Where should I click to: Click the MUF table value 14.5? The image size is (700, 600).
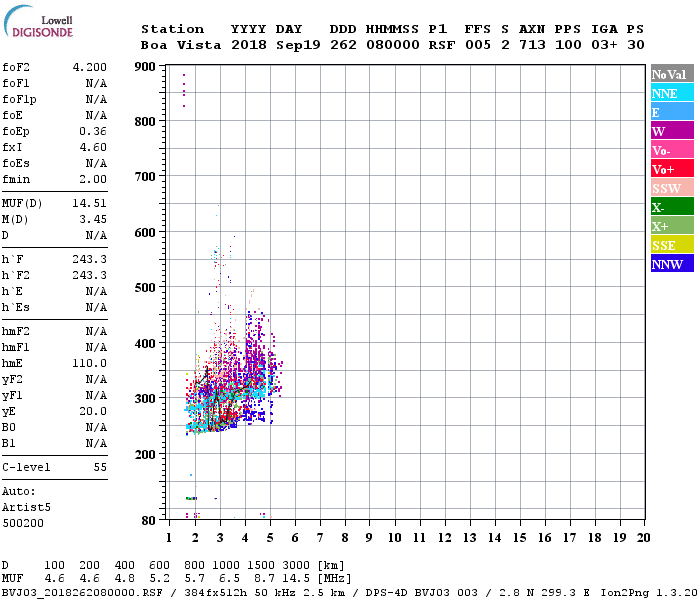296,579
